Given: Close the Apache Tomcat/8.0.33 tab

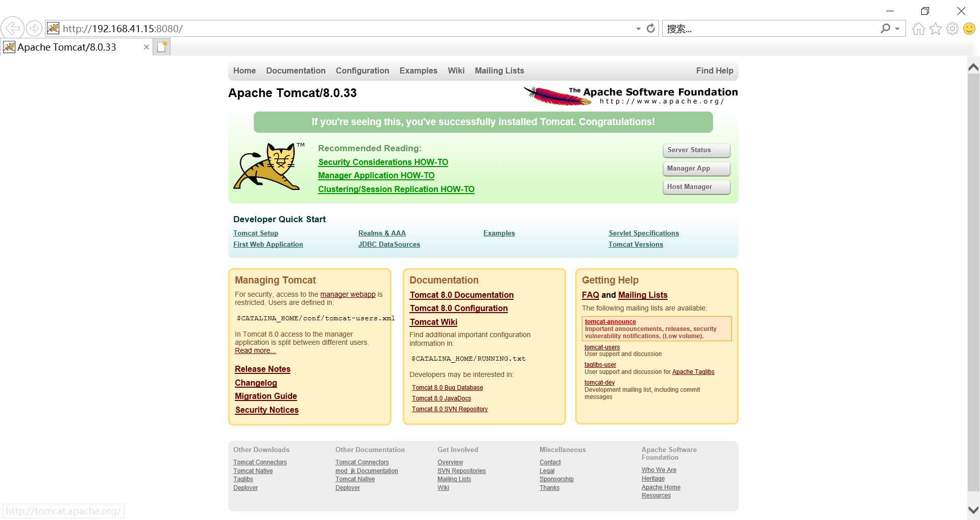Looking at the screenshot, I should pyautogui.click(x=146, y=47).
